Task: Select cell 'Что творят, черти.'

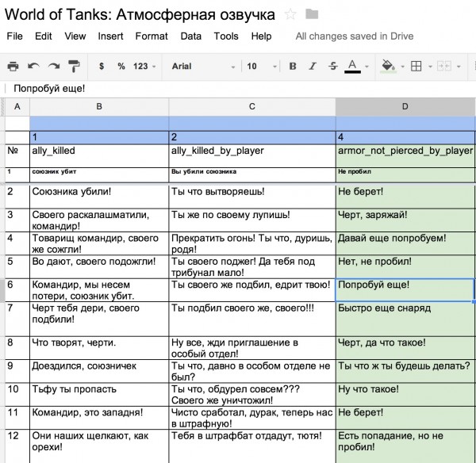Action: (x=99, y=348)
